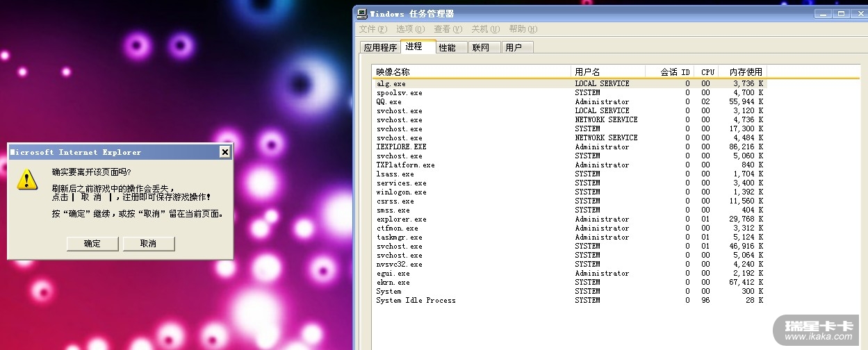Select the winlogon.exe process row

(569, 192)
